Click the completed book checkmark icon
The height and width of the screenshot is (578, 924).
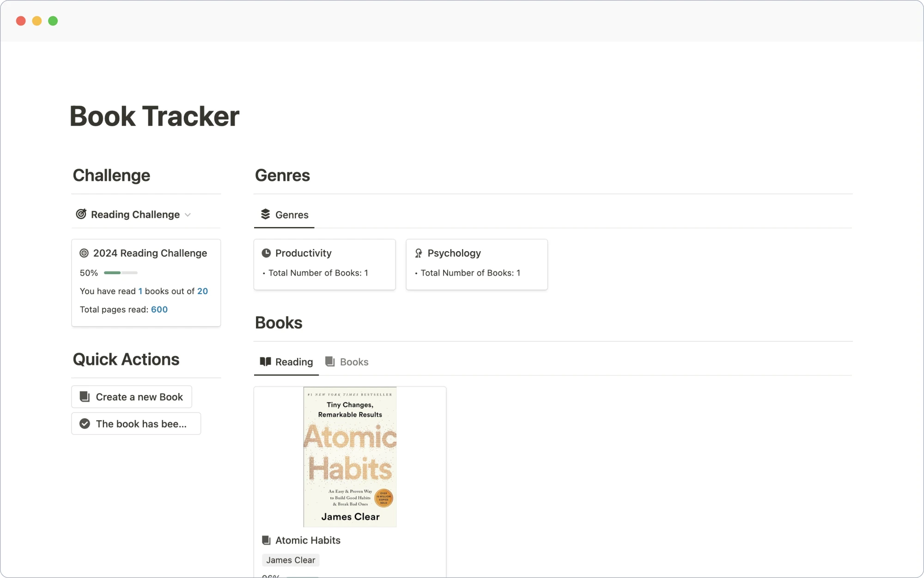coord(85,424)
